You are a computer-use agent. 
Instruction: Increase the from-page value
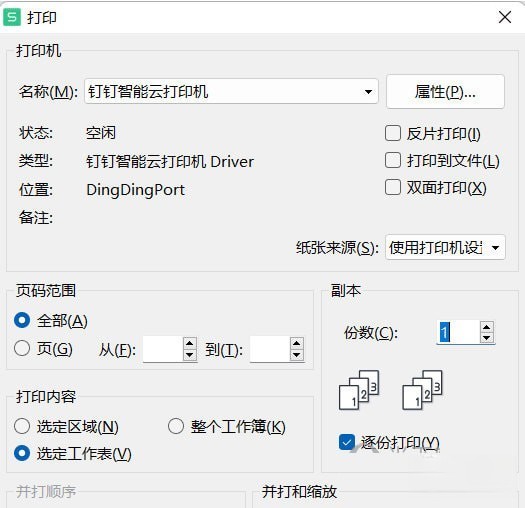[190, 343]
